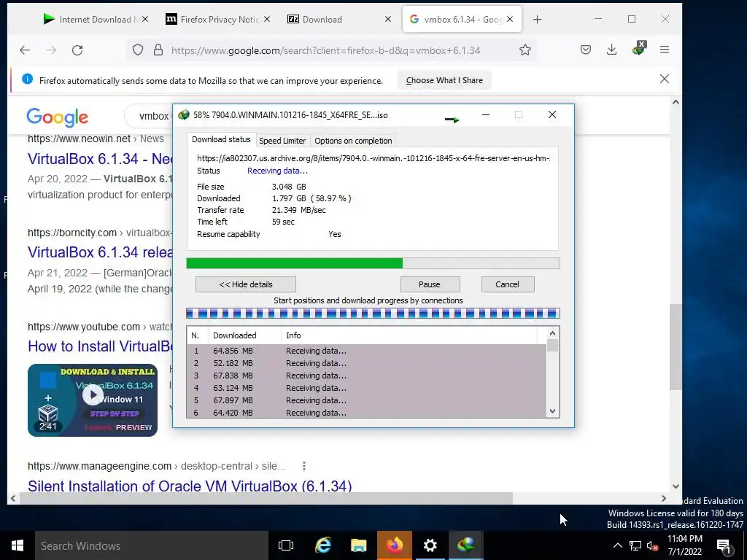
Task: Open network tray icon
Action: click(x=635, y=545)
